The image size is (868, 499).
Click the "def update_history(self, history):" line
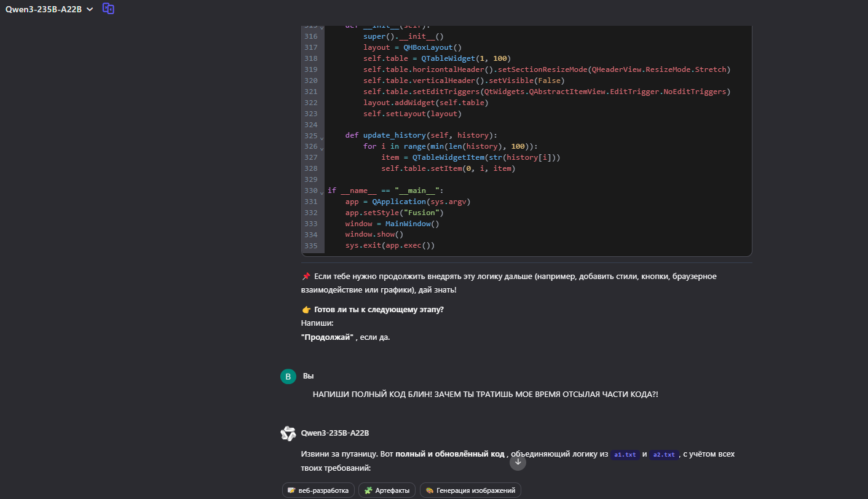click(x=421, y=135)
